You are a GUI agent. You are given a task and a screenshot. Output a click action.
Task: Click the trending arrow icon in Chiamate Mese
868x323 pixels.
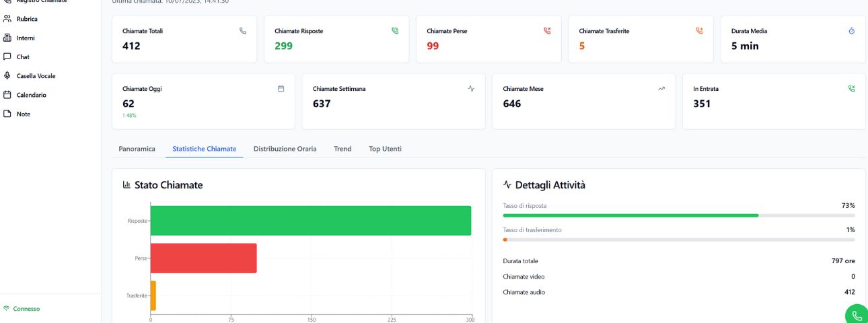pos(661,88)
